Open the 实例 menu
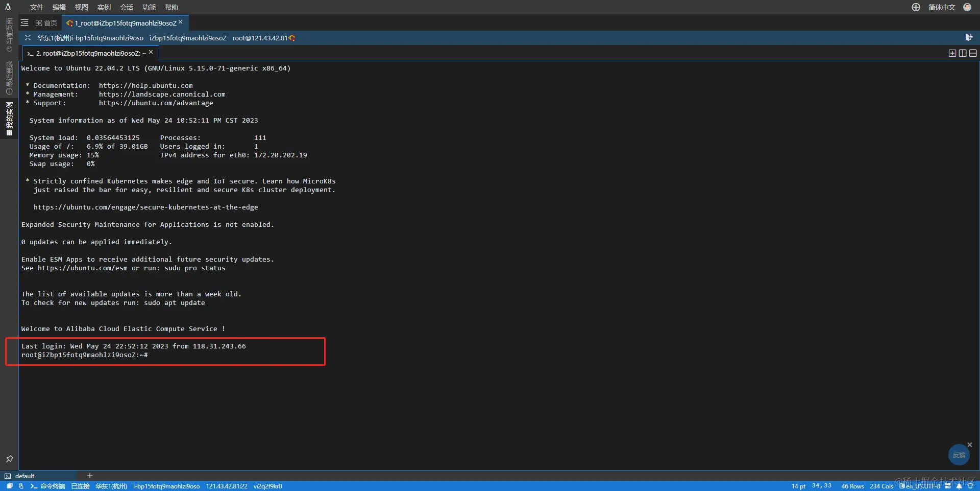980x491 pixels. [104, 7]
